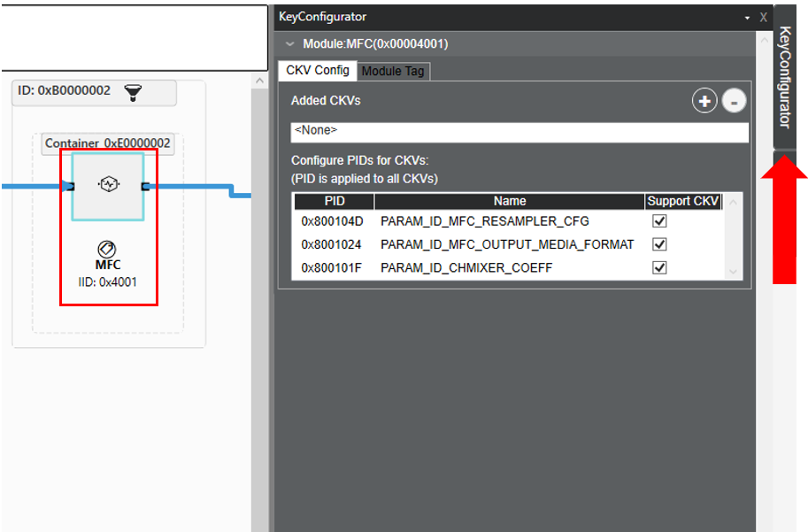Click the right output port of the MFC node
Screen dimensions: 808x532
point(145,187)
